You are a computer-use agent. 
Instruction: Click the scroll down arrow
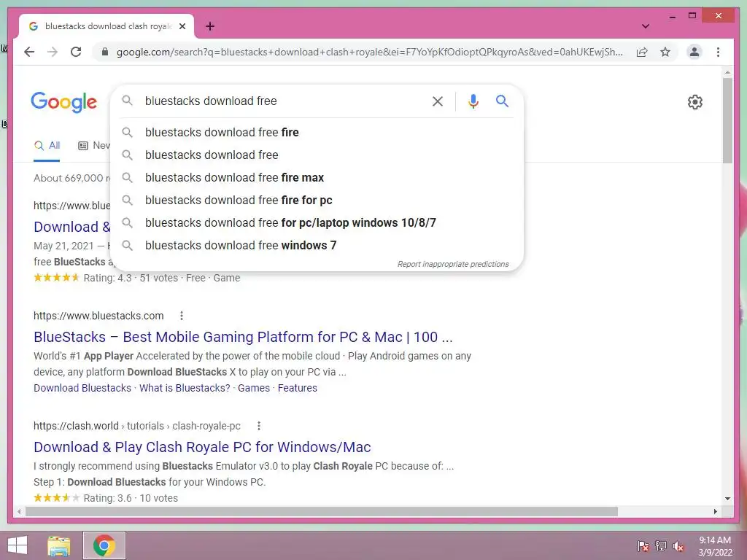point(727,499)
